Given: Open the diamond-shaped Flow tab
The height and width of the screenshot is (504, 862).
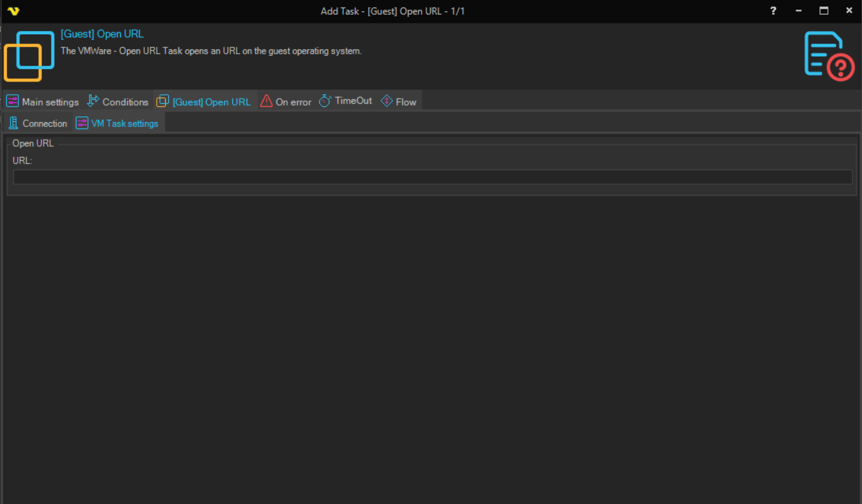Looking at the screenshot, I should [398, 102].
